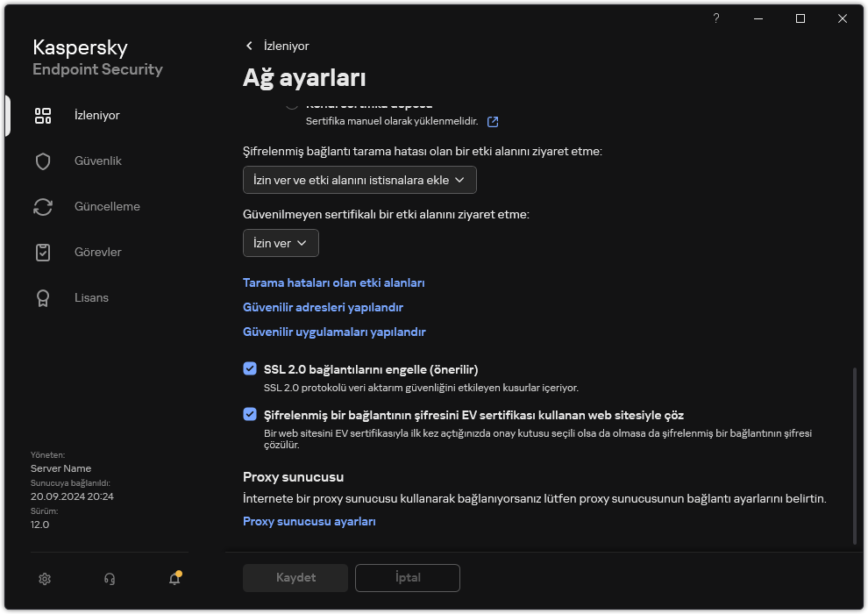This screenshot has height=614, width=868.
Task: Click the Lisans ribbon icon
Action: point(43,298)
